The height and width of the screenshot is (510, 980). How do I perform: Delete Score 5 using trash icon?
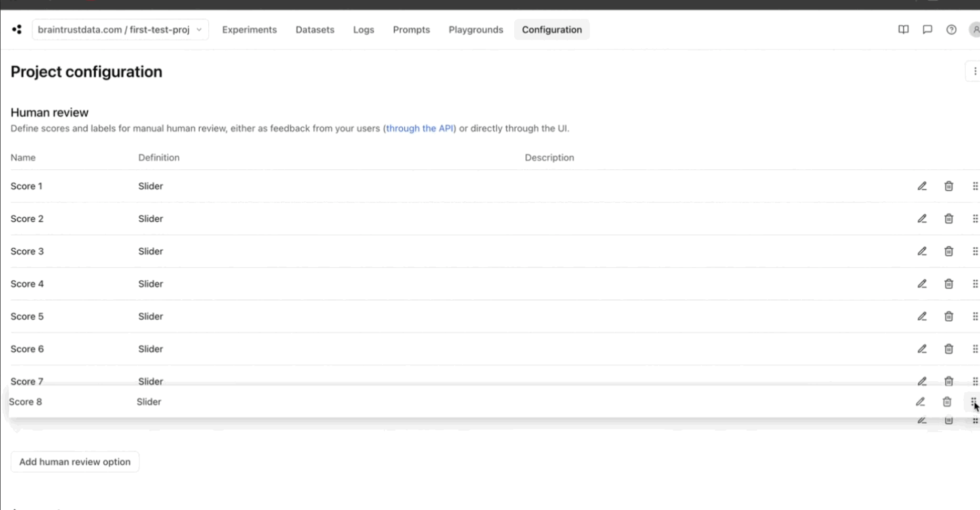click(948, 317)
